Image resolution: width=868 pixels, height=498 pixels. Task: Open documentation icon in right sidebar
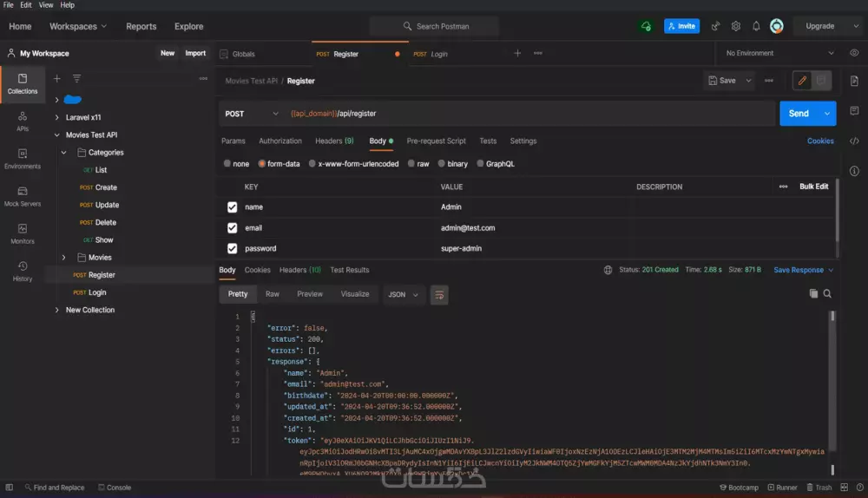click(854, 81)
